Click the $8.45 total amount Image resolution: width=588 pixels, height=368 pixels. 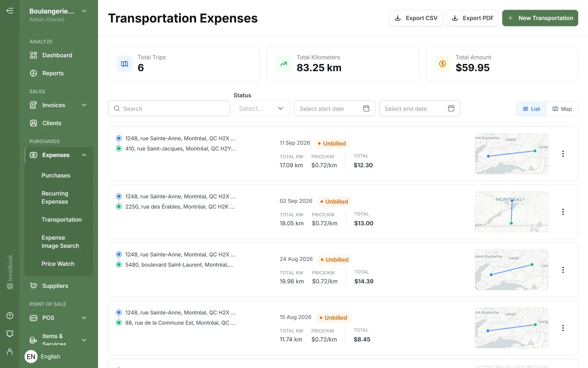pos(362,339)
